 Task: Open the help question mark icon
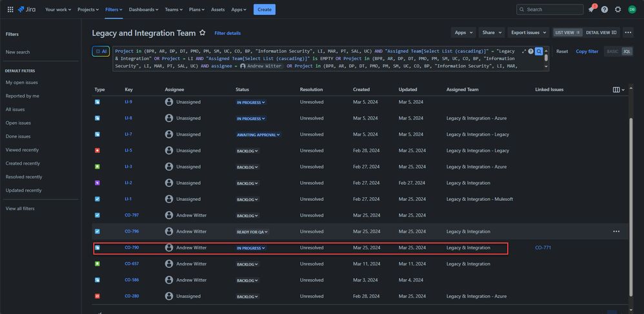click(x=605, y=10)
